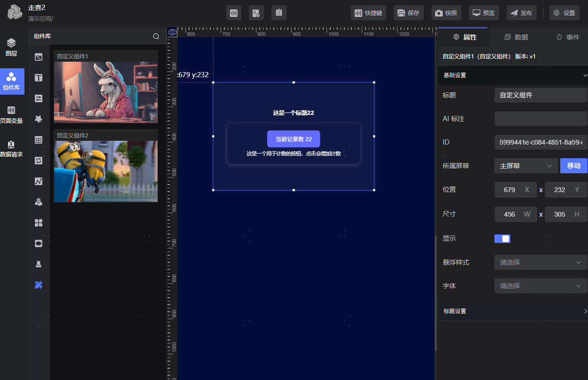Select the line chart component category icon

tap(39, 181)
